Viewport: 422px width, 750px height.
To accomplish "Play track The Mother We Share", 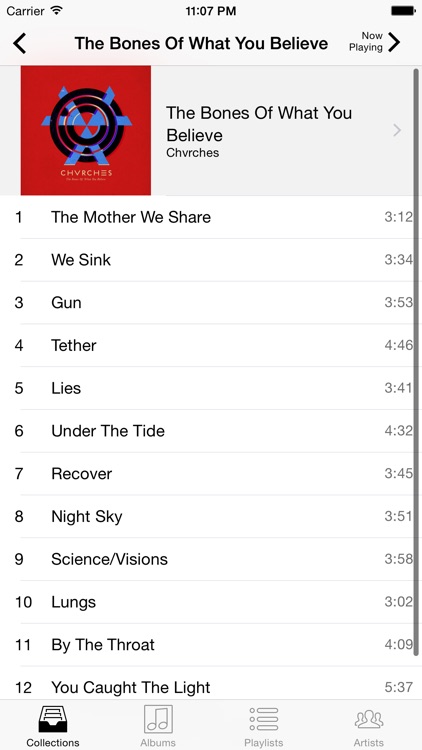I will coord(211,217).
